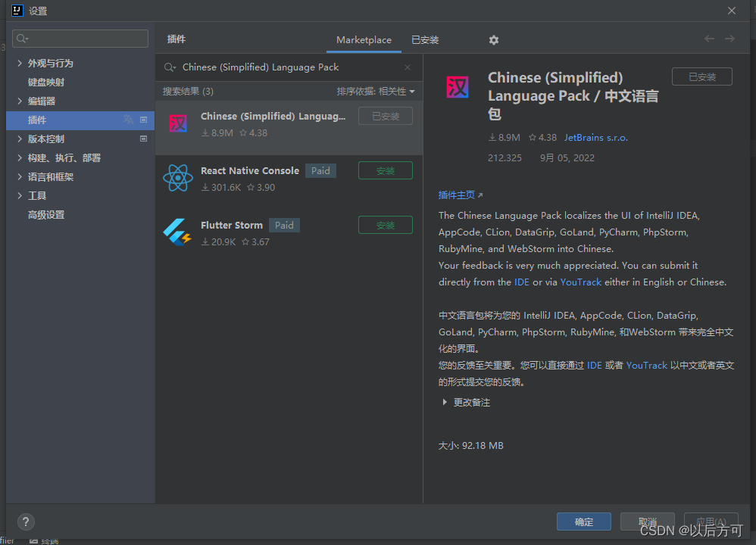This screenshot has height=545, width=756.
Task: Expand the 版本控制 tree node
Action: [19, 139]
